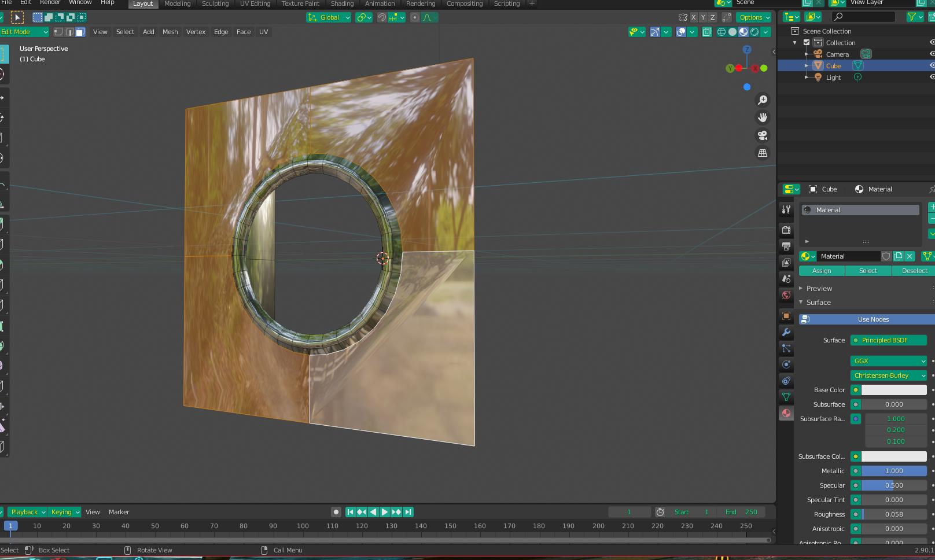Toggle proportional editing
Image resolution: width=935 pixels, height=560 pixels.
(414, 17)
